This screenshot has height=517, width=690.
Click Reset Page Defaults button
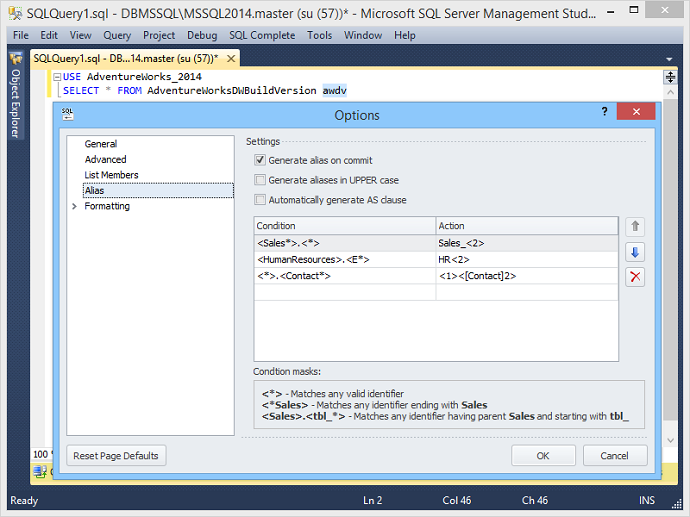[x=116, y=456]
